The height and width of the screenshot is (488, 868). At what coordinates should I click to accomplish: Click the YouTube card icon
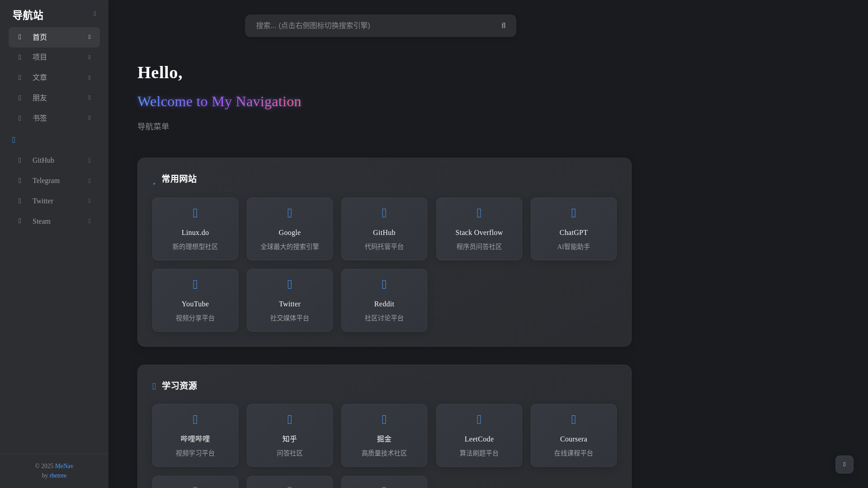coord(195,284)
